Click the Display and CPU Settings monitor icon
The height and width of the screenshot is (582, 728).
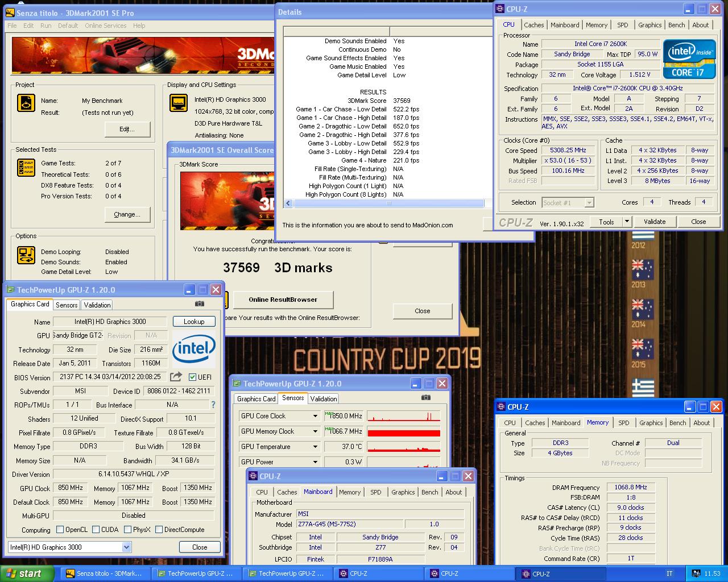[179, 103]
